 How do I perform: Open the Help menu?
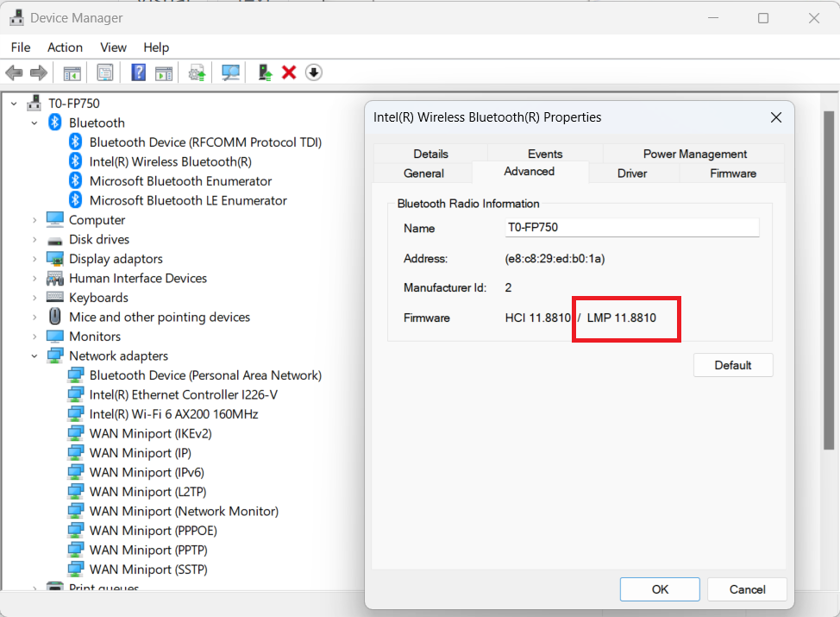click(x=156, y=47)
